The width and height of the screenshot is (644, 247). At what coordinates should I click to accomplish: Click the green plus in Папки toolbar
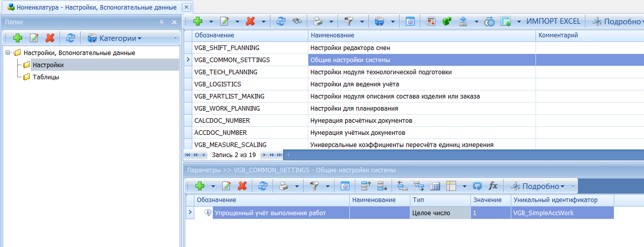(x=18, y=38)
